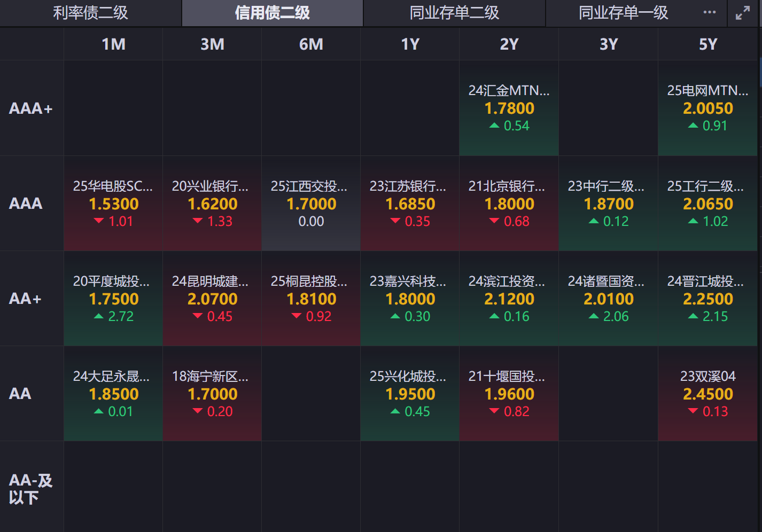Viewport: 762px width, 532px height.
Task: Select the AAA+ rating row label
Action: tap(32, 108)
